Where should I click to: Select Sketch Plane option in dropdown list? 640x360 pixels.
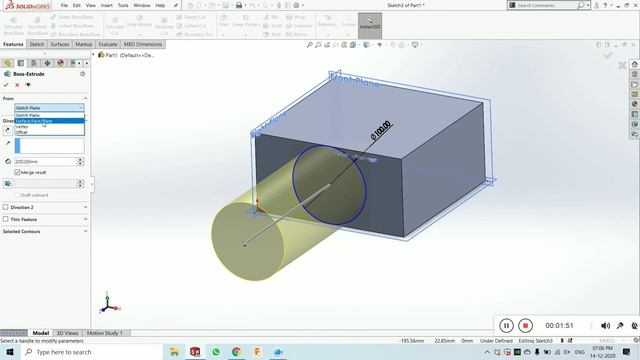49,116
